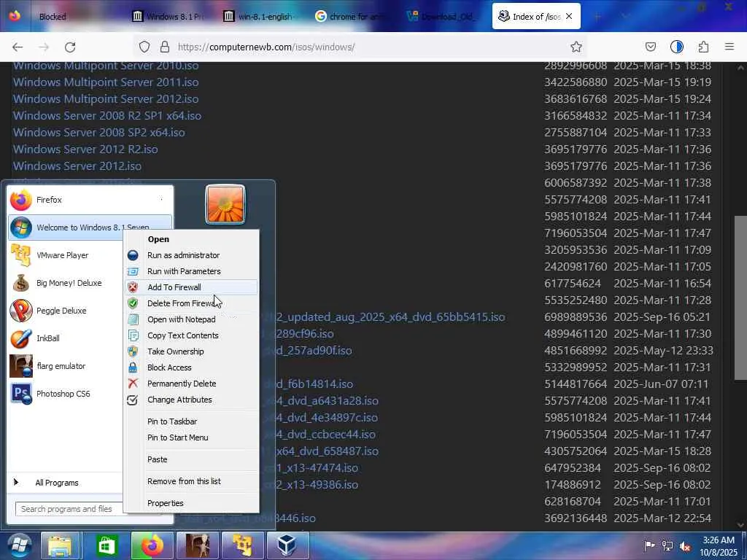Click the Start orb on the taskbar

coord(19,545)
